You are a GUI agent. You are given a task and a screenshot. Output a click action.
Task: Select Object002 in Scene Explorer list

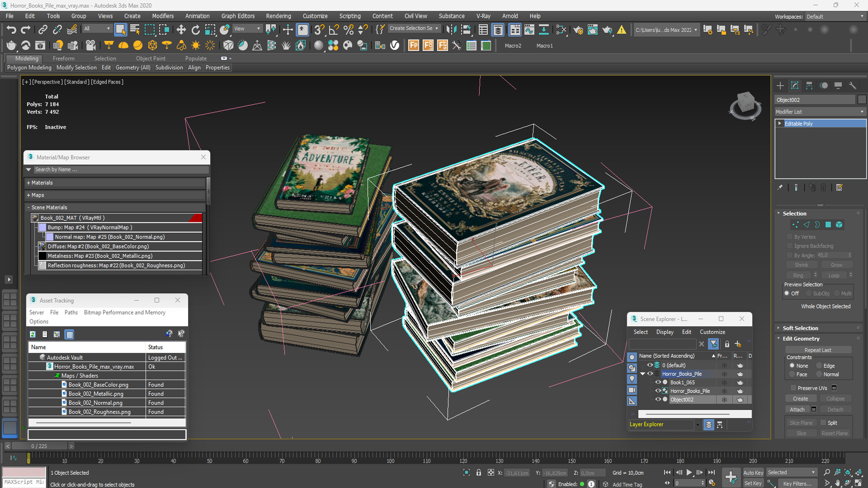pyautogui.click(x=683, y=399)
